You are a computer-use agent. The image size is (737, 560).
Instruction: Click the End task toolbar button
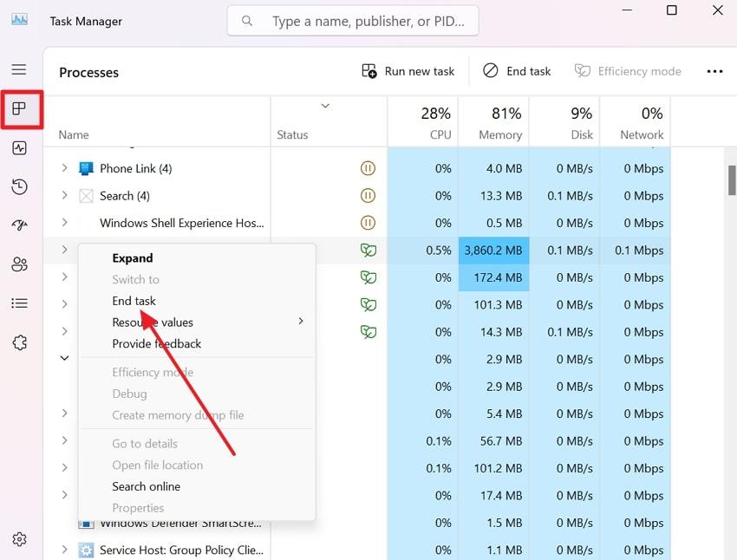(x=517, y=71)
